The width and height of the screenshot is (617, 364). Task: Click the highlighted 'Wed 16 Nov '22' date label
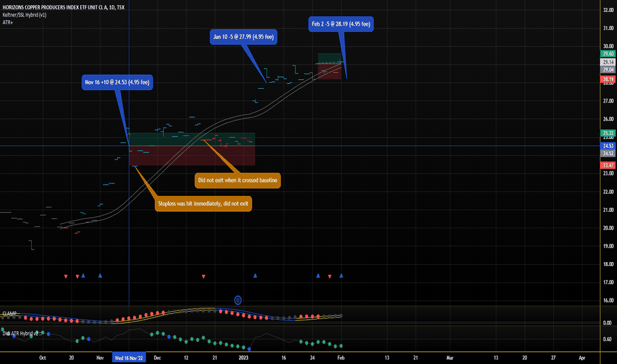click(128, 357)
